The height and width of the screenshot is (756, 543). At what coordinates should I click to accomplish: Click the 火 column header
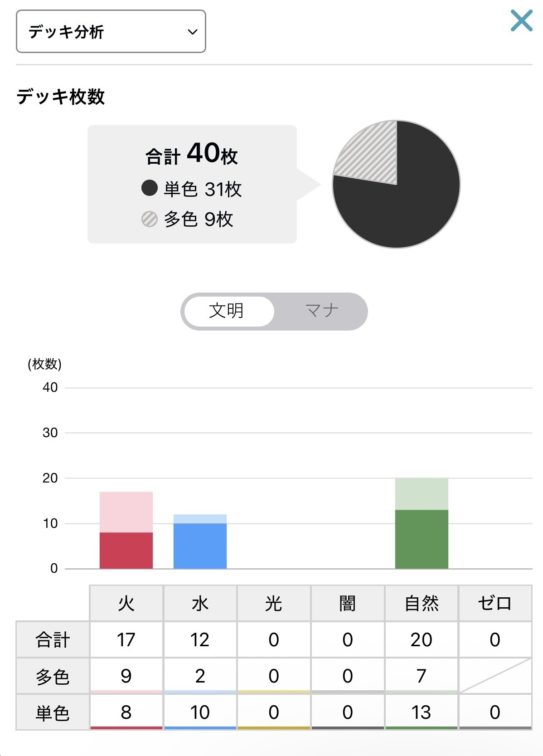pos(126,603)
